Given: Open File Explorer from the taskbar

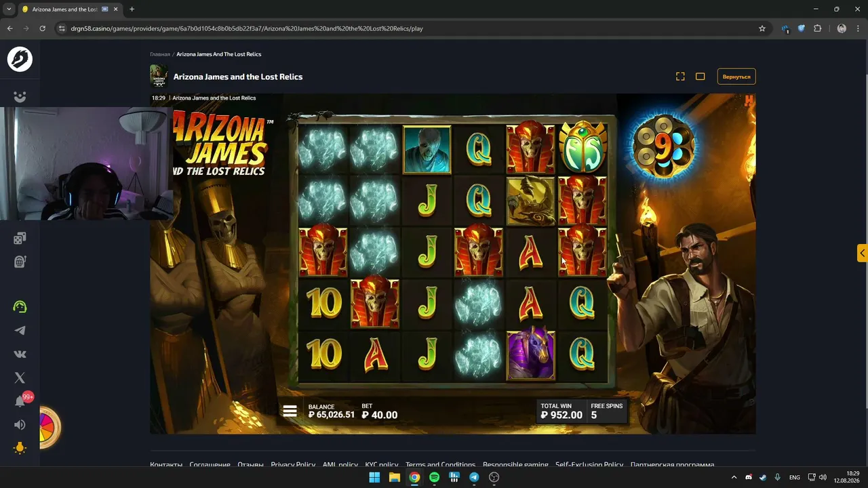Looking at the screenshot, I should pyautogui.click(x=395, y=477).
